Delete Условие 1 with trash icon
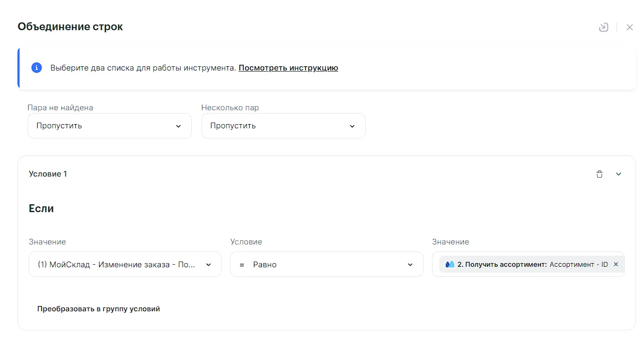The image size is (644, 340). coord(599,174)
